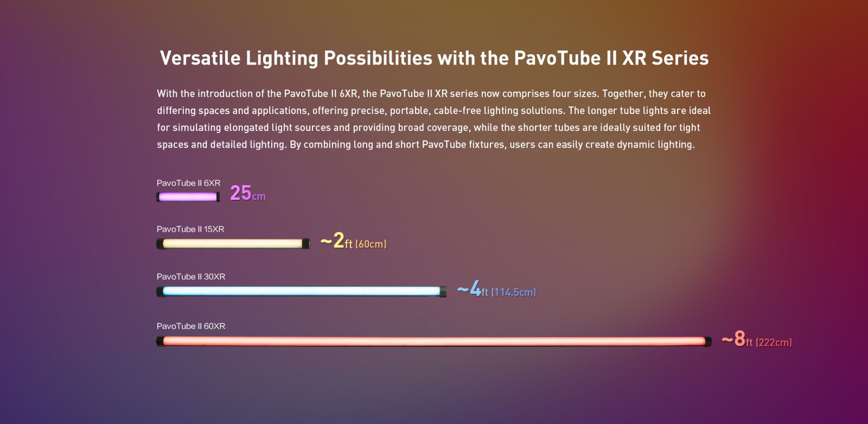Click the left end cap of the 30XR tube
868x424 pixels.
click(x=160, y=292)
